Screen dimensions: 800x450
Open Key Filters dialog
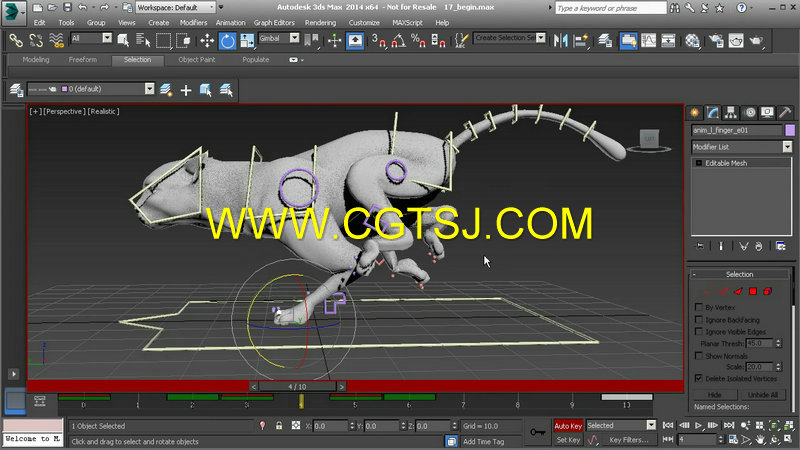coord(629,440)
